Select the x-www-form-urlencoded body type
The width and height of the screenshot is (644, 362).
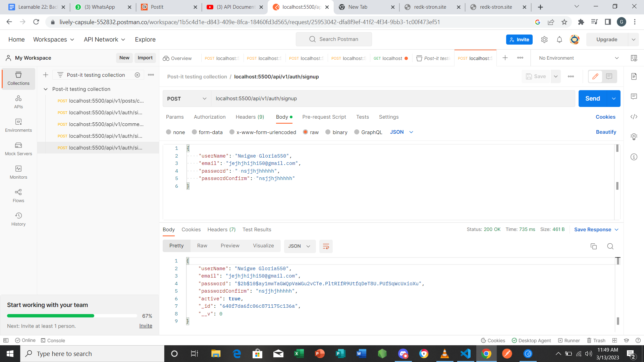263,132
